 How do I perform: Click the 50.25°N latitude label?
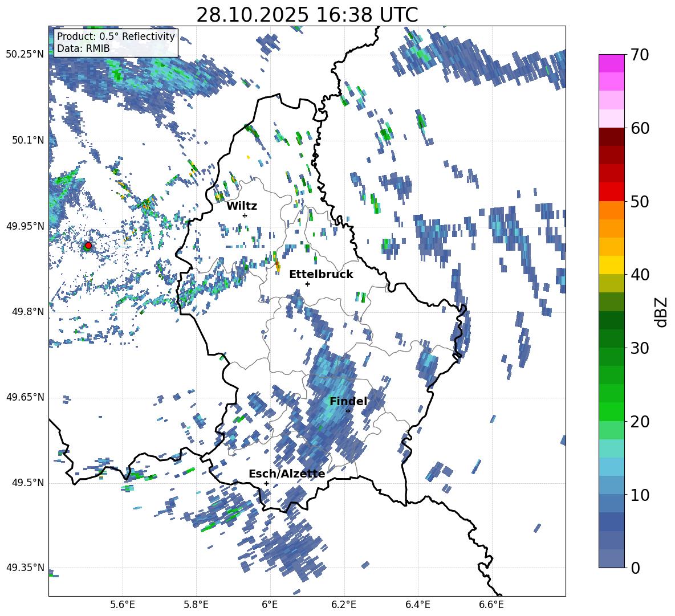pos(25,55)
